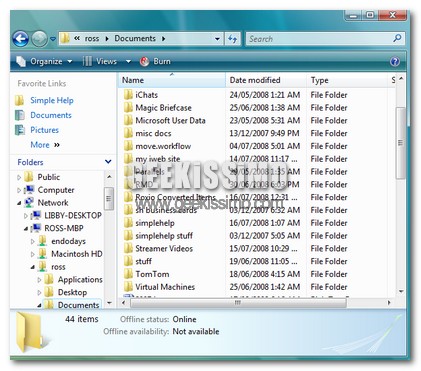The height and width of the screenshot is (371, 421).
Task: Open Documents favorite link
Action: click(x=51, y=115)
